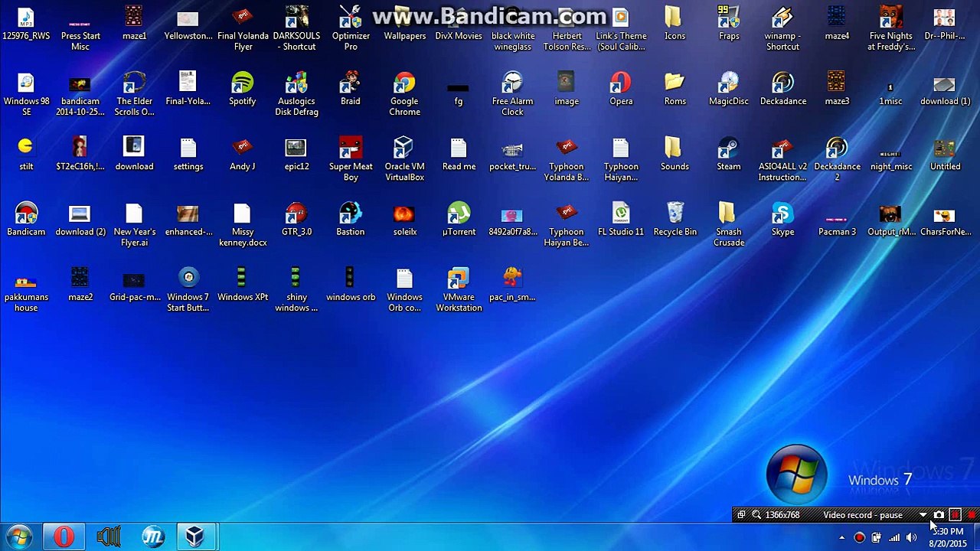Stop the Bandicam recording
This screenshot has height=551, width=980.
[972, 515]
